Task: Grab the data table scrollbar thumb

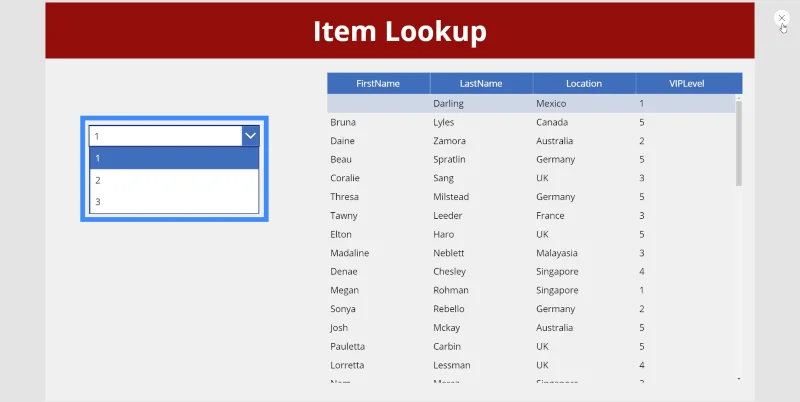Action: click(739, 143)
